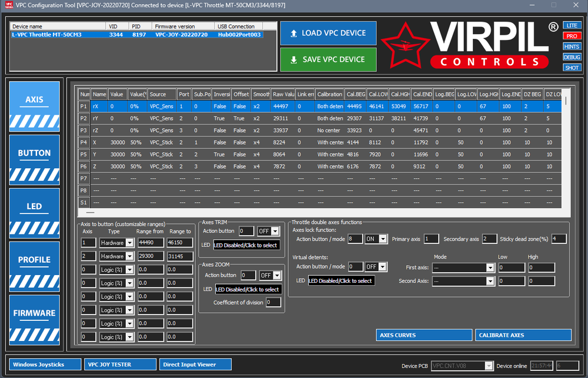Click CALIBRATE AXES button
This screenshot has height=378, width=588.
click(x=523, y=335)
